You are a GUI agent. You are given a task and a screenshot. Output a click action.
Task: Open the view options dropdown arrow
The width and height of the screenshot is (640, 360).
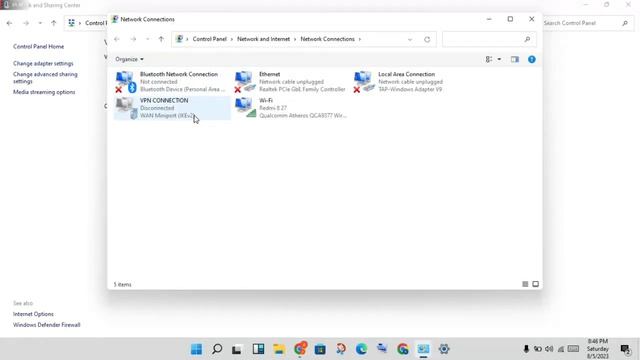click(499, 59)
